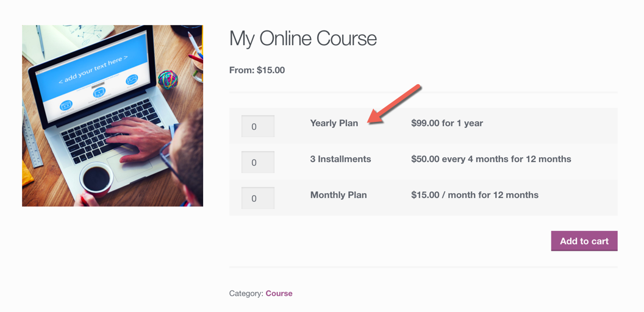Select the Yearly Plan label
This screenshot has width=644, height=312.
334,123
